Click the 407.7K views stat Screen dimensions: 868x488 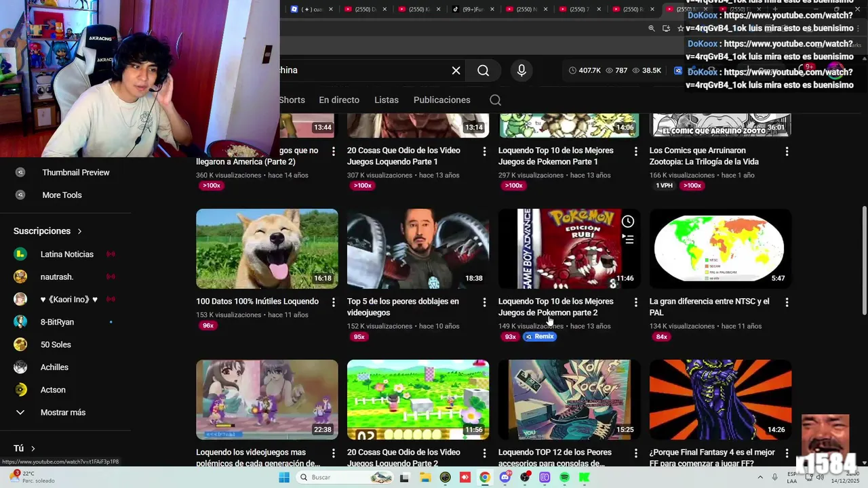(x=585, y=70)
